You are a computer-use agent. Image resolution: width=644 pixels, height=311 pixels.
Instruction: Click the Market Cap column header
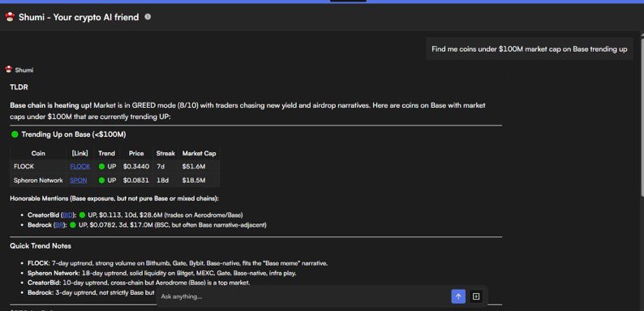[200, 153]
